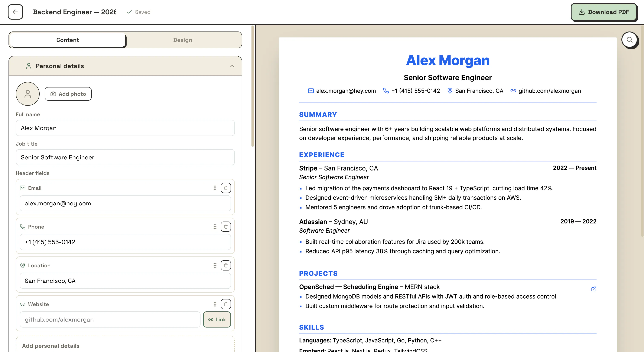The image size is (644, 352).
Task: Focus the phone number input
Action: pyautogui.click(x=125, y=242)
